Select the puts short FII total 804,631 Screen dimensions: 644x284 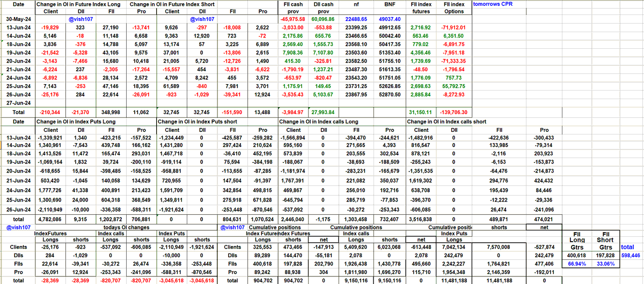233,219
